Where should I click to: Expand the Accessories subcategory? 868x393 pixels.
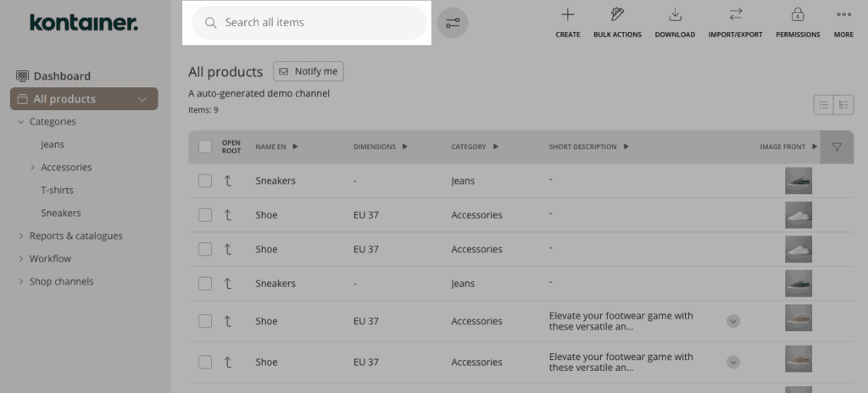[33, 168]
